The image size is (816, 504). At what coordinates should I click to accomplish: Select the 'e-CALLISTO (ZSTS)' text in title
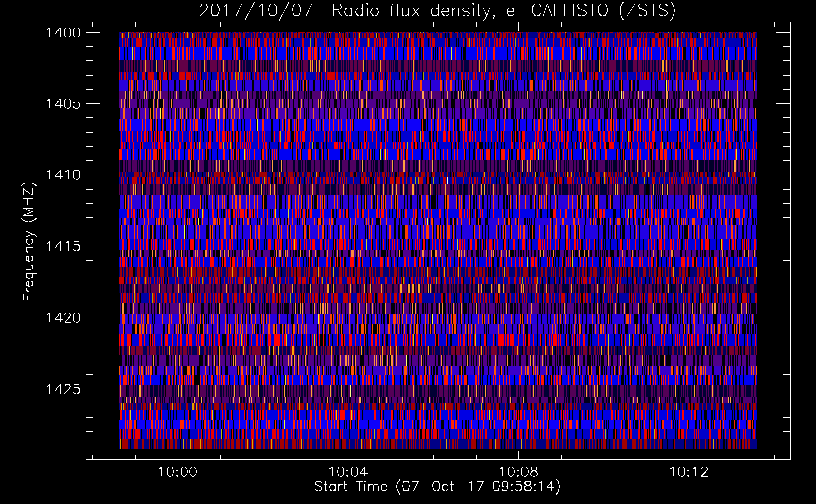591,11
